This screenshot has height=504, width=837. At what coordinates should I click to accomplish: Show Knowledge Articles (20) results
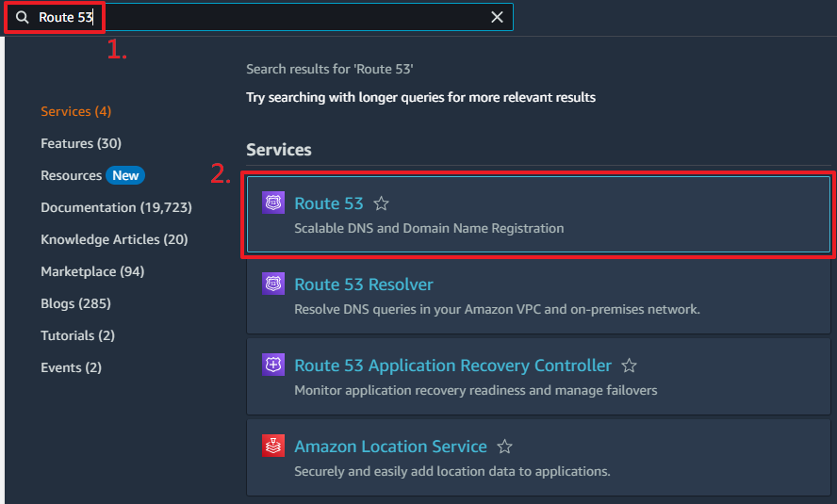(114, 239)
